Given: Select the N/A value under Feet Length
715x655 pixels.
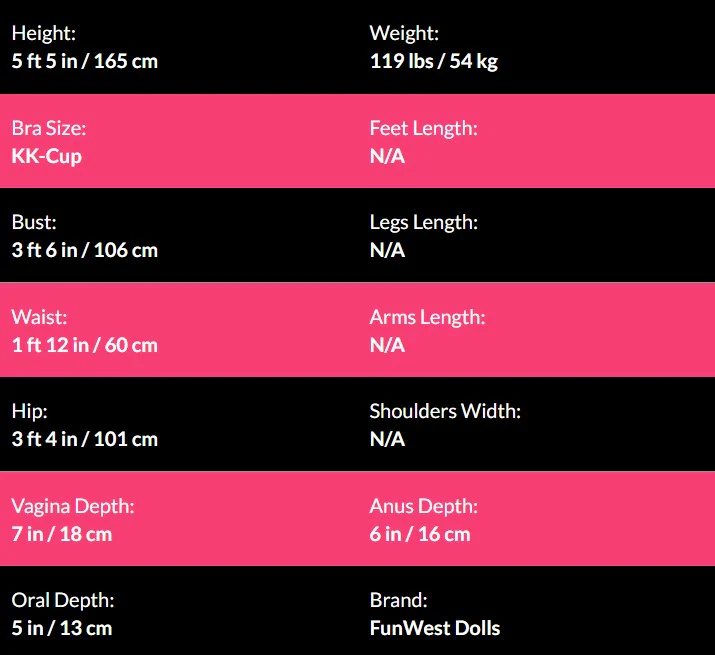Looking at the screenshot, I should click(387, 156).
